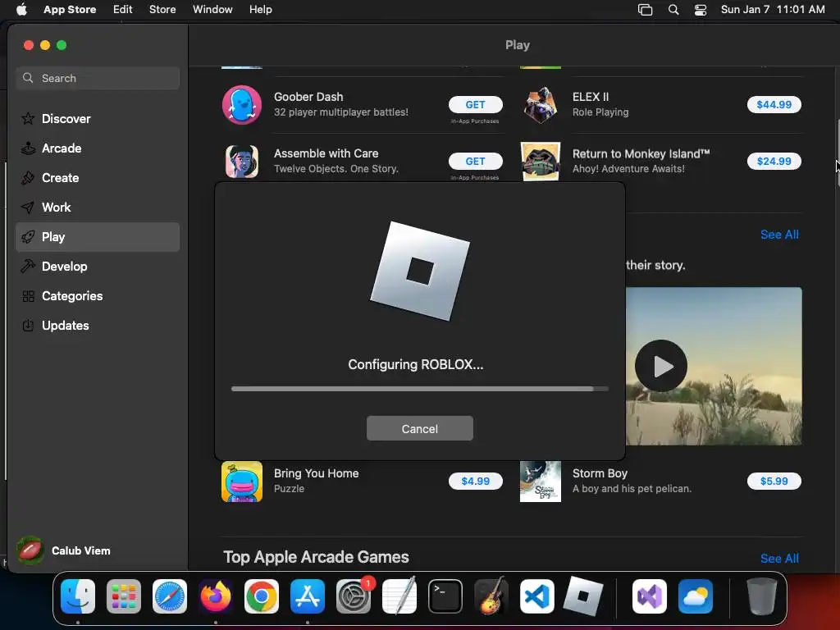Open Finder from the dock

pos(78,596)
